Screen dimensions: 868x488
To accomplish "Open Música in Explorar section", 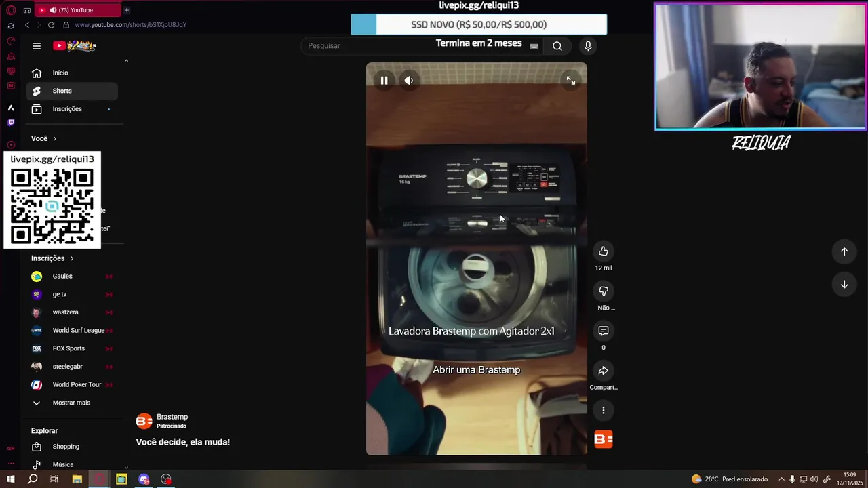I will 72,464.
